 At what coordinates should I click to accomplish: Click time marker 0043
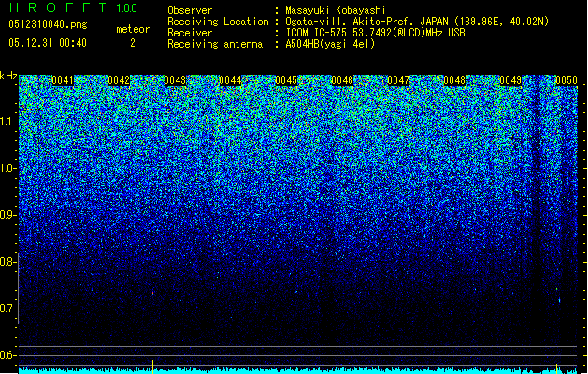pyautogui.click(x=175, y=80)
